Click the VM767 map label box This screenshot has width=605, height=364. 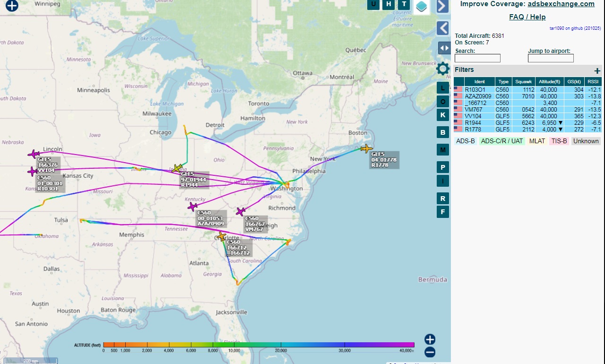pyautogui.click(x=255, y=224)
